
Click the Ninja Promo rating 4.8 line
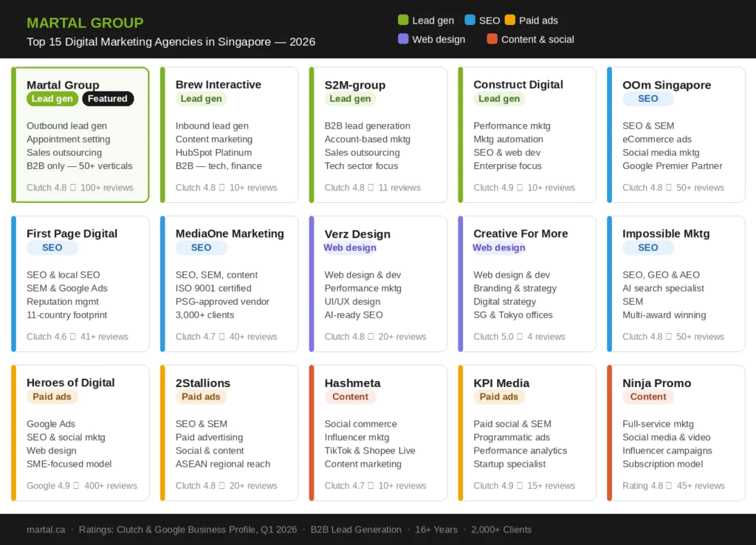tap(673, 485)
